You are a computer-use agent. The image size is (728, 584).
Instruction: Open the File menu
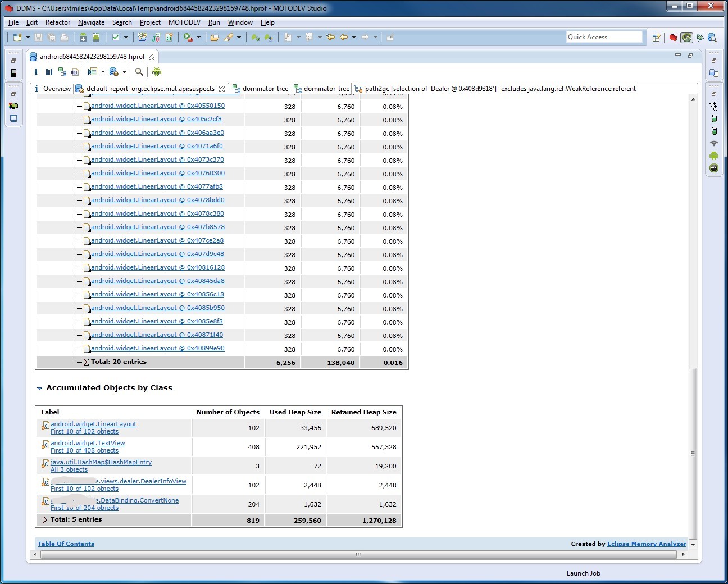[13, 22]
